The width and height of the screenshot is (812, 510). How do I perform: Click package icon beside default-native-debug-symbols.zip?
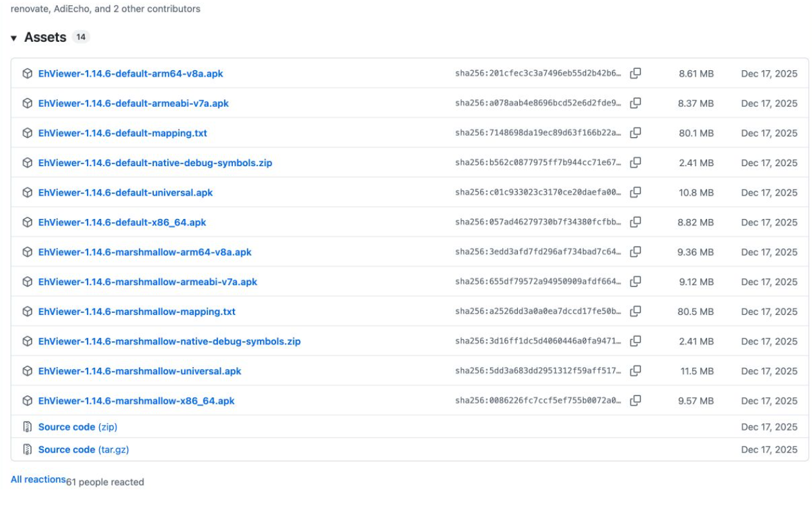[x=27, y=163]
